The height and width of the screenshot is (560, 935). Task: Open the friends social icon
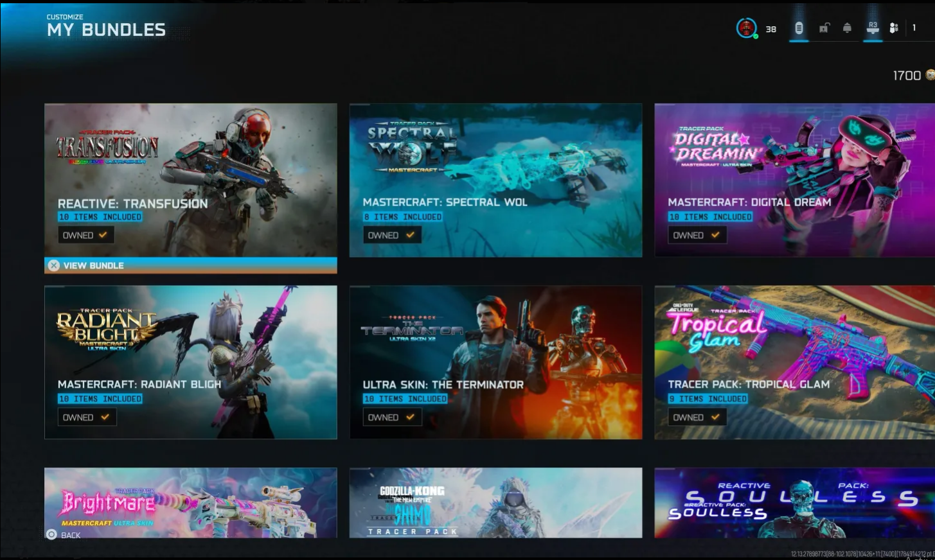(x=894, y=28)
